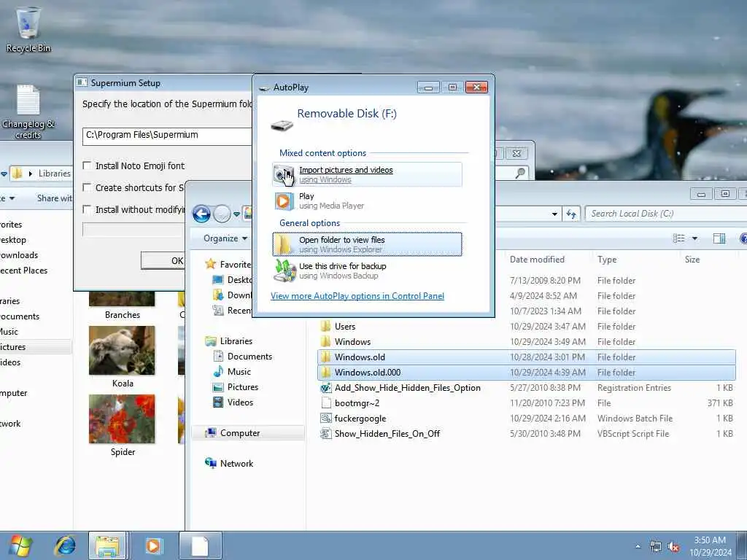Open recent locations dropdown beside Forward button
The image size is (747, 560).
[237, 214]
